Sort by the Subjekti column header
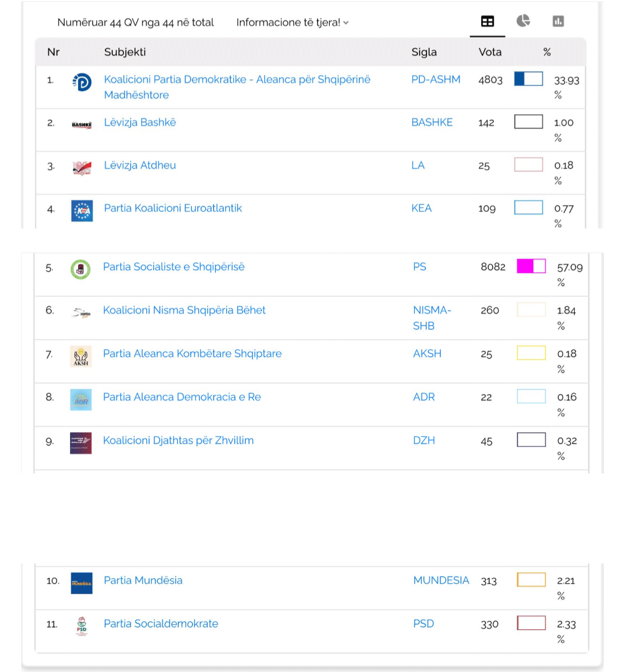625x672 pixels. click(x=125, y=52)
